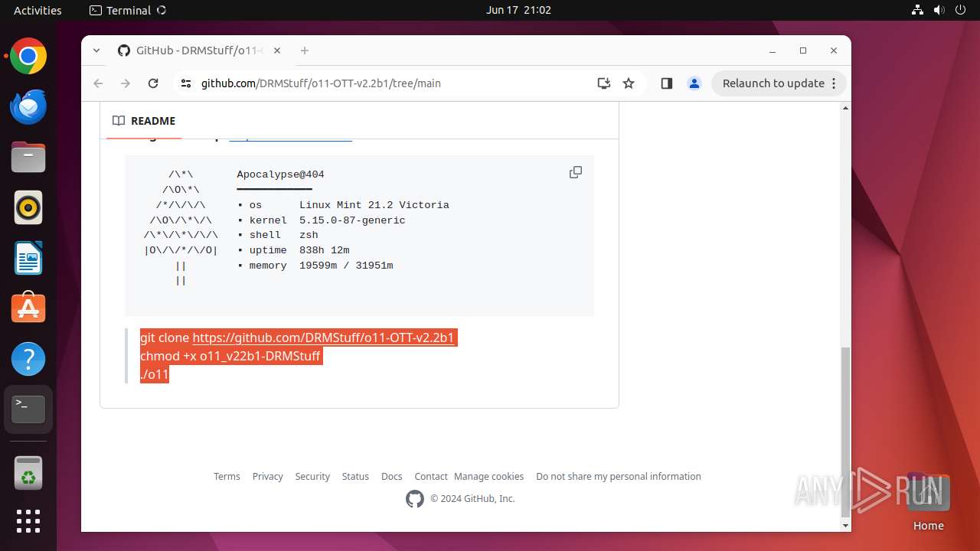Copy the code block contents

coord(576,172)
